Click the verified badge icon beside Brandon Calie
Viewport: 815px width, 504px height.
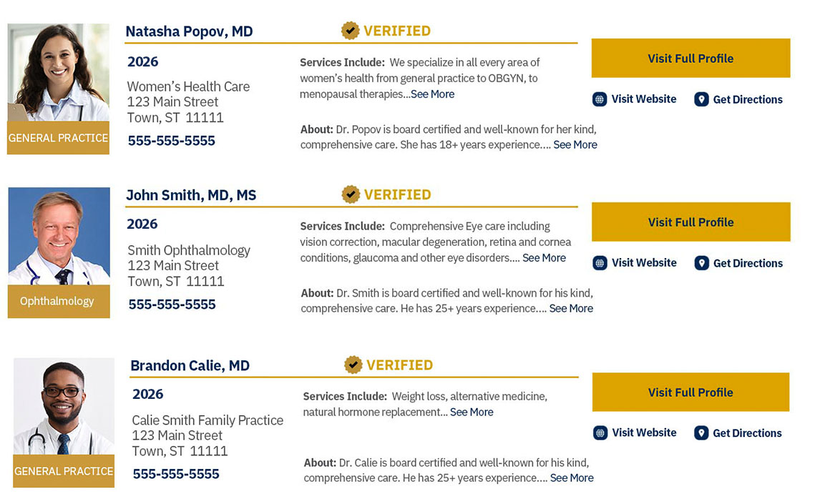pos(353,365)
